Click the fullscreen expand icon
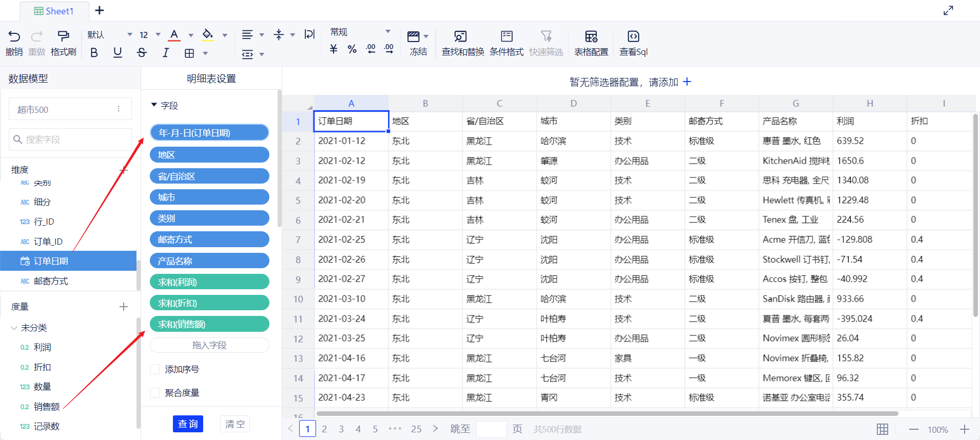This screenshot has width=980, height=440. [948, 11]
